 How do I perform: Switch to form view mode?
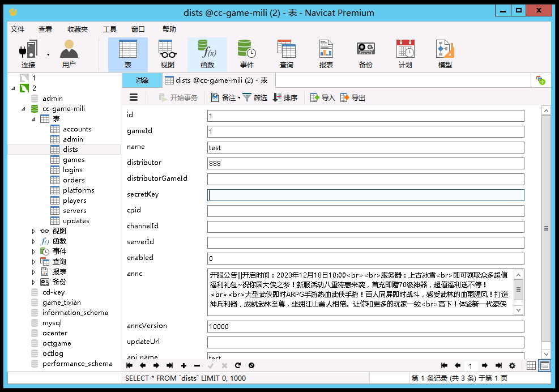click(x=544, y=366)
